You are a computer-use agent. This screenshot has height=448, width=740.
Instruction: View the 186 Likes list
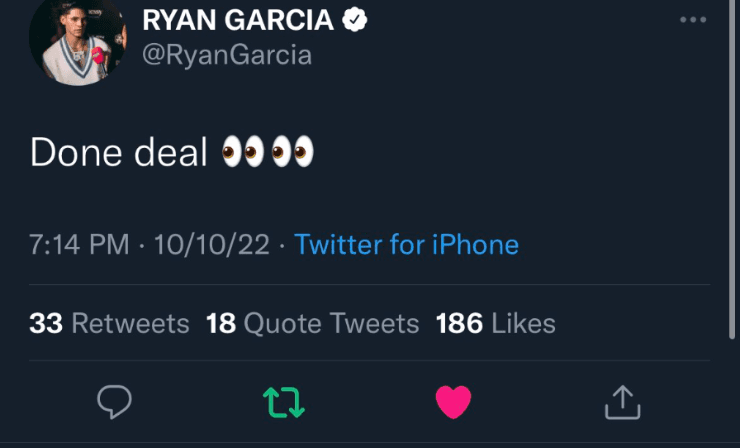tap(495, 323)
